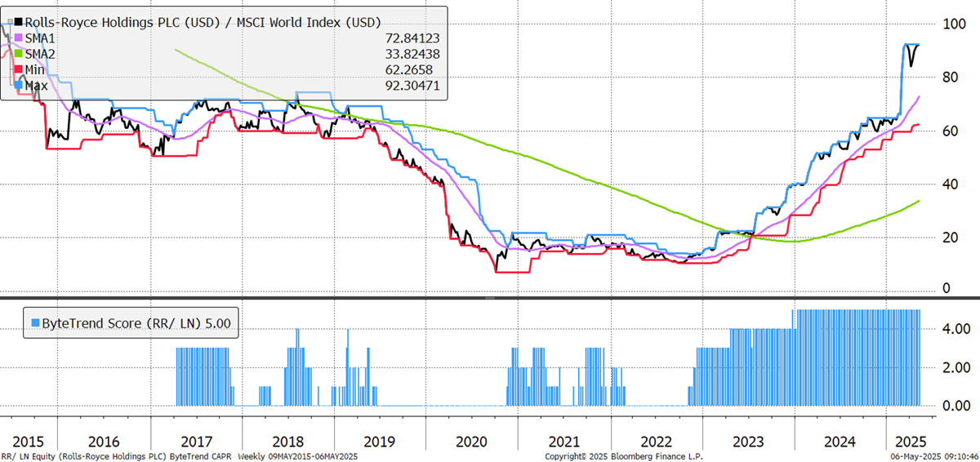Viewport: 980px width, 462px height.
Task: Click the blue Max legend swatch
Action: point(19,85)
